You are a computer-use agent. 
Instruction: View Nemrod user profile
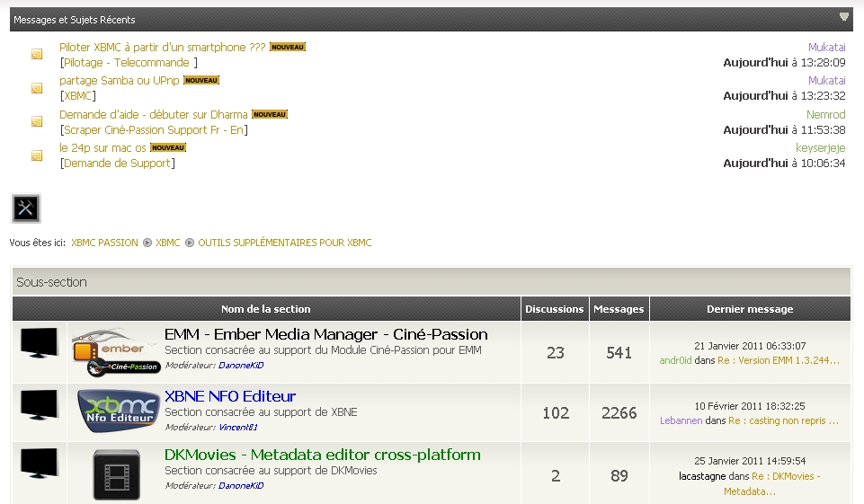[x=825, y=115]
